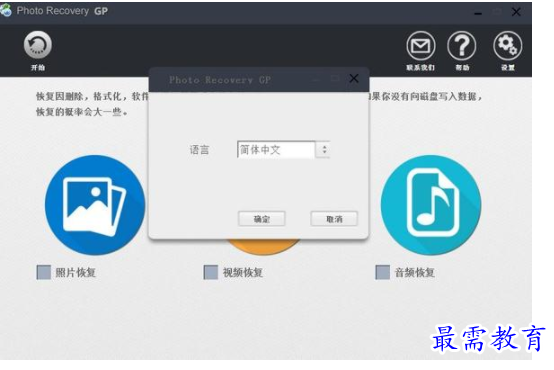Click the 开始 start icon

pyautogui.click(x=38, y=45)
